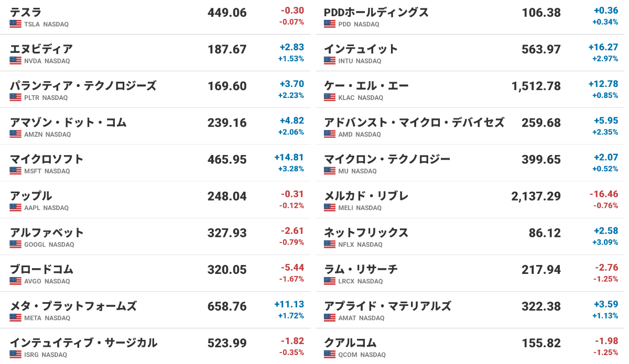Click the flag icon next to QCOM
The width and height of the screenshot is (629, 364).
[x=329, y=355]
